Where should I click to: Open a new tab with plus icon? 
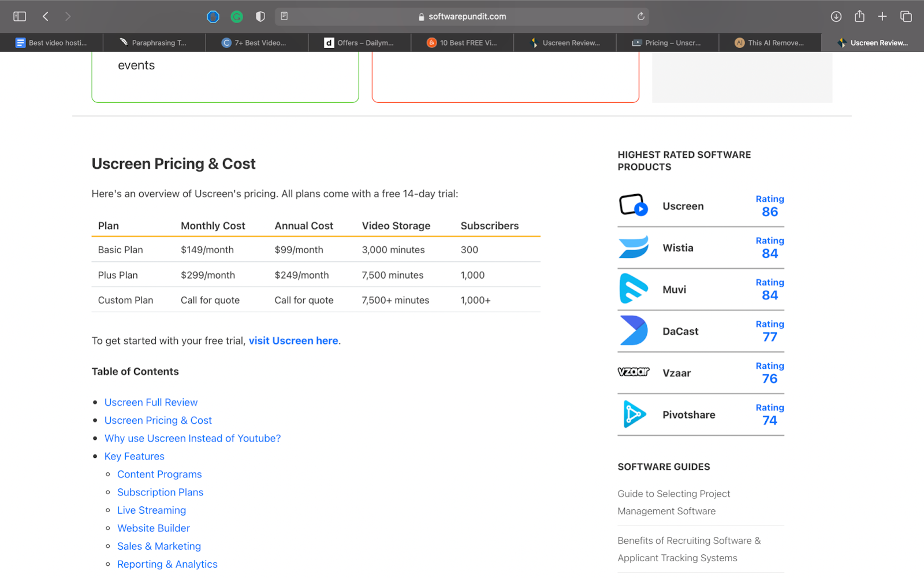[x=882, y=16]
